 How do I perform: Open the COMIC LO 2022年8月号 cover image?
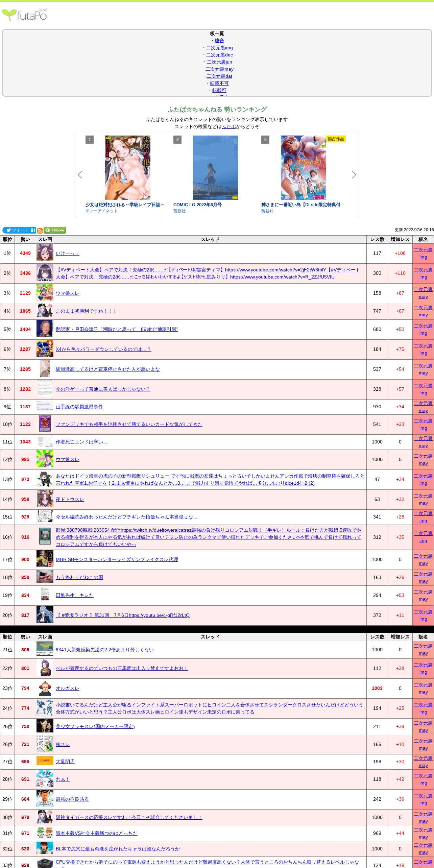point(216,168)
